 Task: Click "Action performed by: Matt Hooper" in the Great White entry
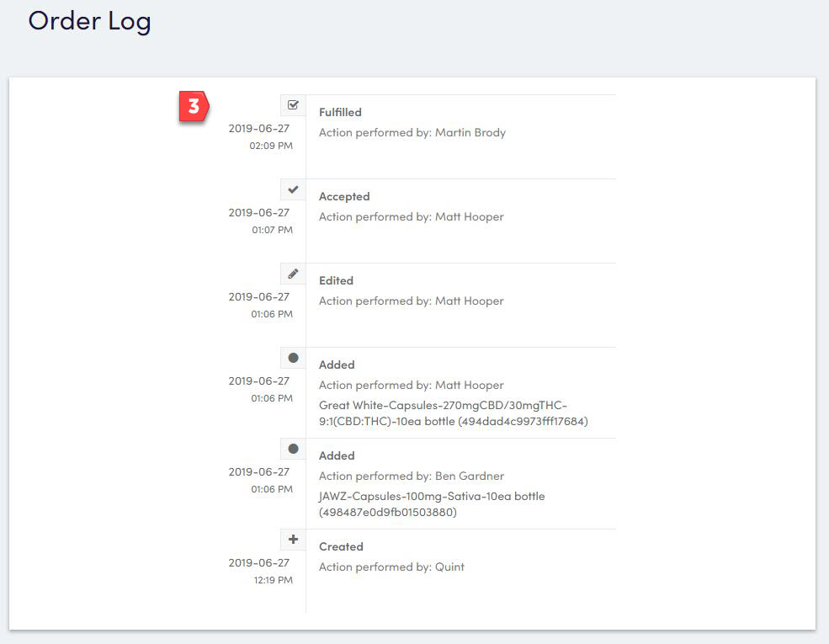(x=412, y=385)
